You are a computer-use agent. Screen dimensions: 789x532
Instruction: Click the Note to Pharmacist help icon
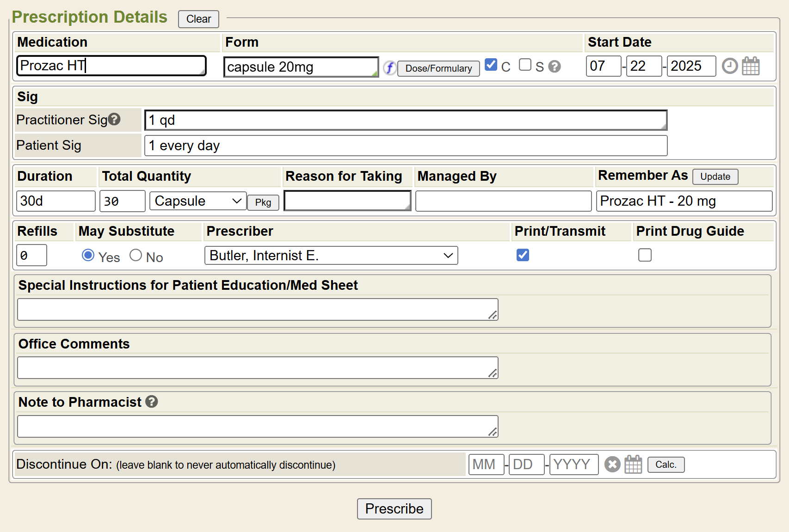pyautogui.click(x=152, y=402)
